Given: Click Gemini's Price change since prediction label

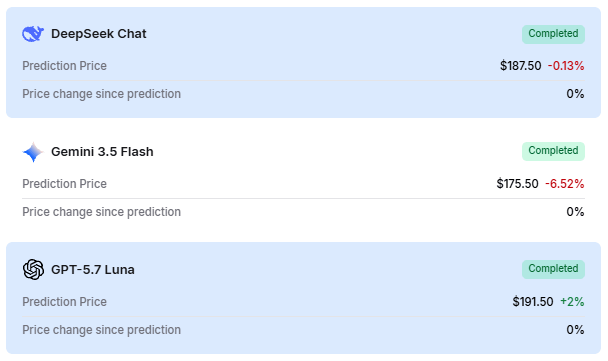Looking at the screenshot, I should [101, 212].
